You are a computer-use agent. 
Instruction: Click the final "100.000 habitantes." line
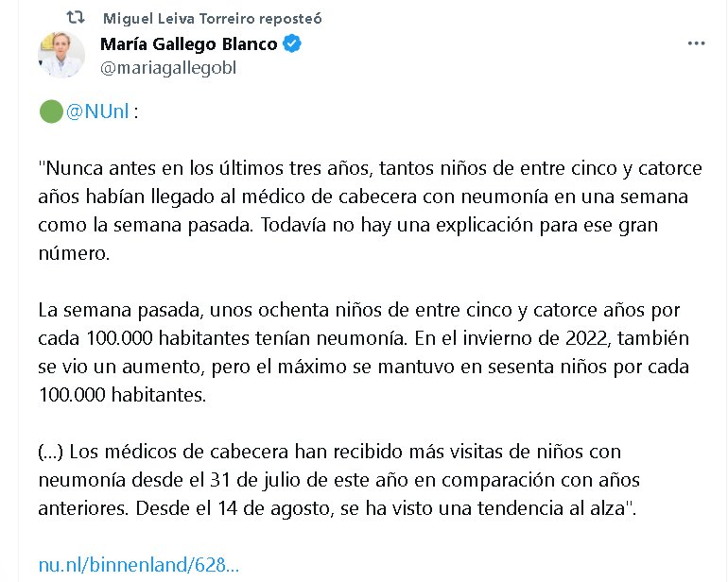tap(121, 394)
